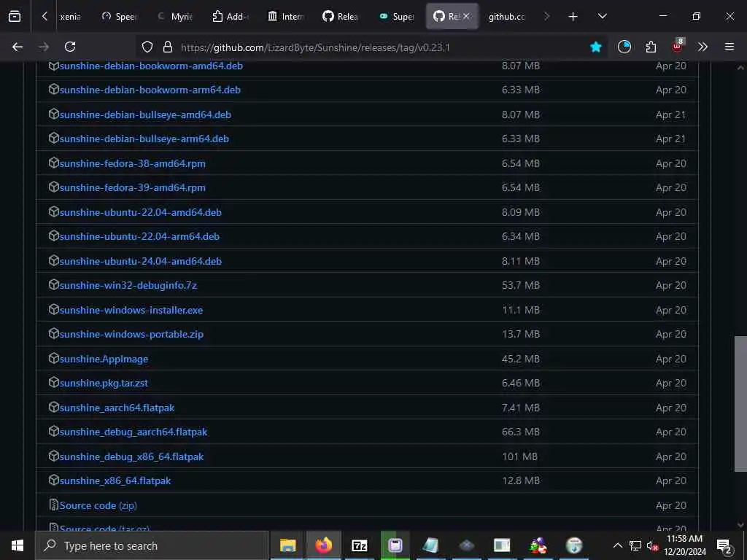Show site security padlock info
Screen dimensions: 747x560
click(x=167, y=47)
